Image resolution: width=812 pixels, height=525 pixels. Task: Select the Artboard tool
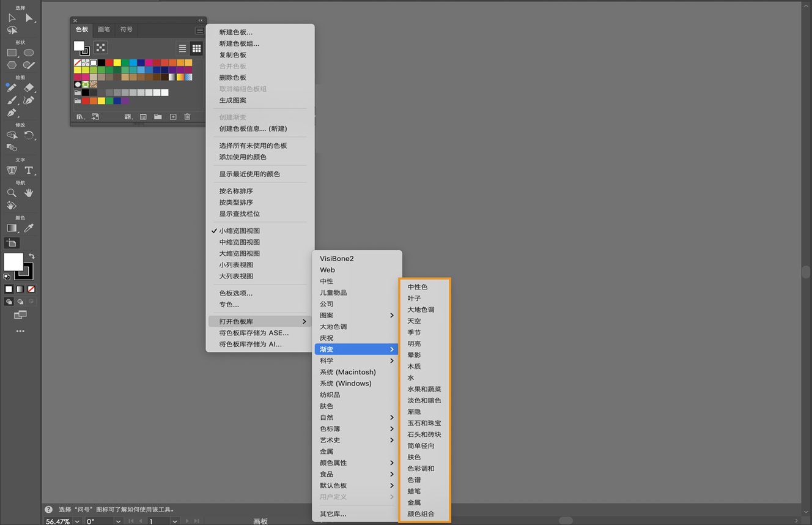12,243
